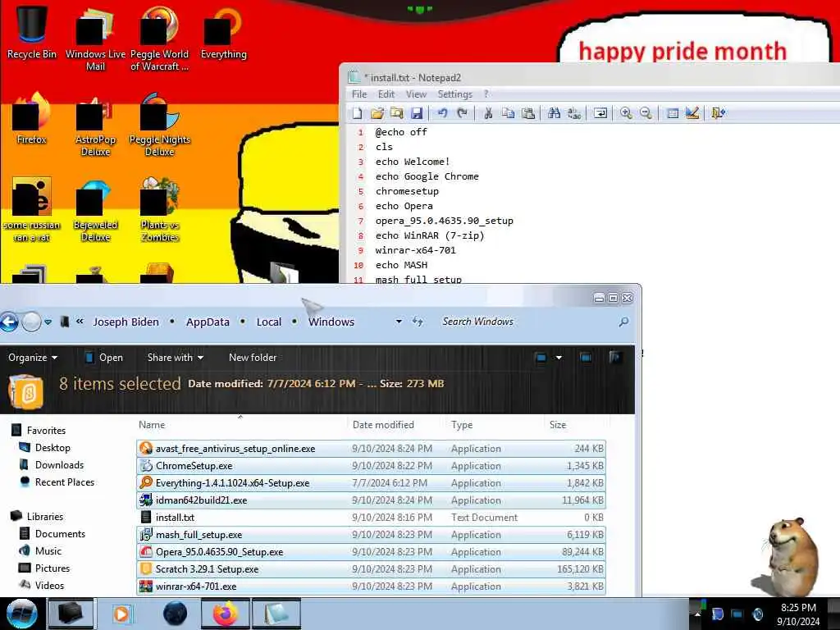Click Recent Places in the navigation pane
This screenshot has height=630, width=840.
pos(57,482)
